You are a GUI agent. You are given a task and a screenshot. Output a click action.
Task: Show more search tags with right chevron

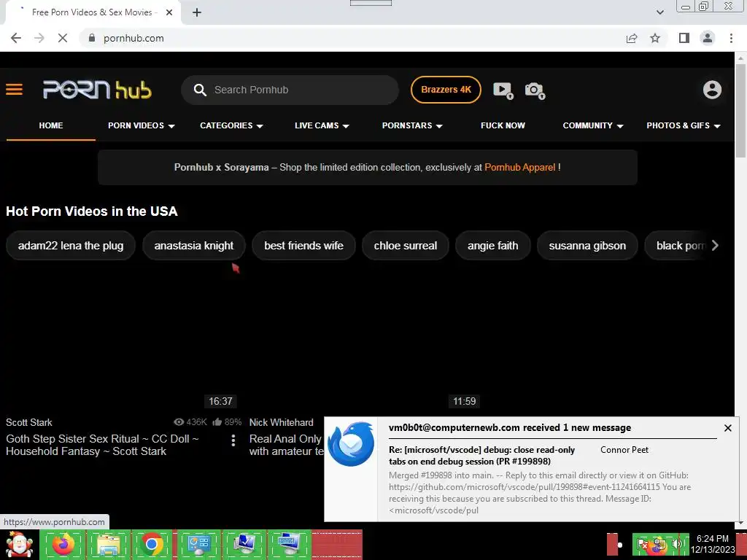pyautogui.click(x=715, y=245)
